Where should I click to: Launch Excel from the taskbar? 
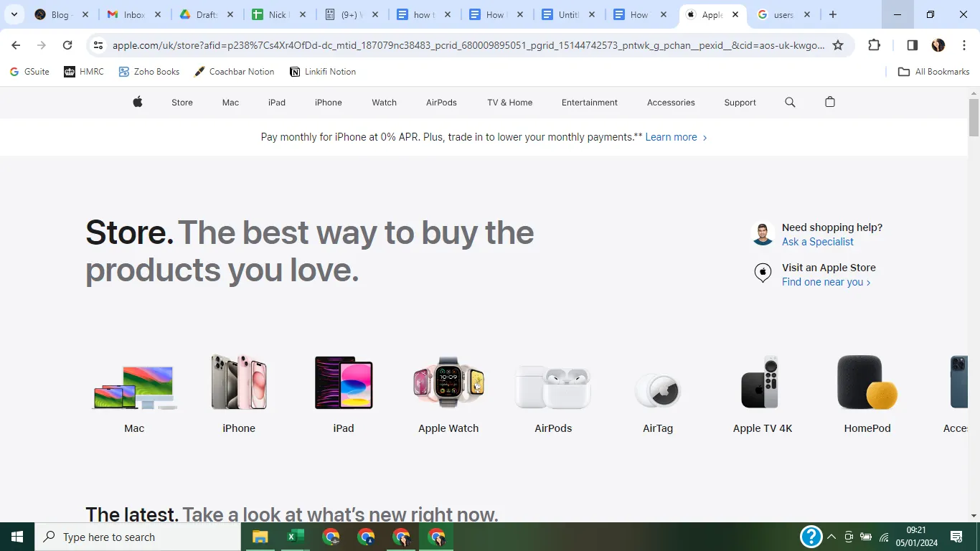(x=296, y=537)
